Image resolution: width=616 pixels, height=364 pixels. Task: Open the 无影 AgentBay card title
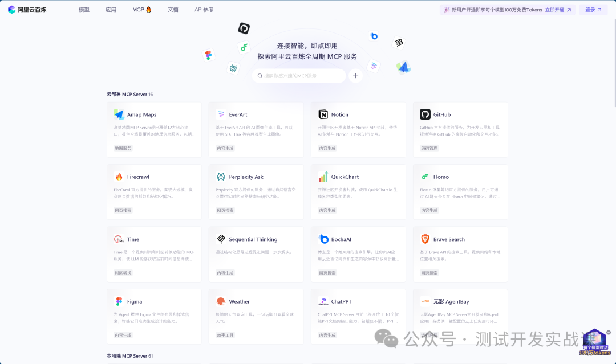(x=451, y=302)
